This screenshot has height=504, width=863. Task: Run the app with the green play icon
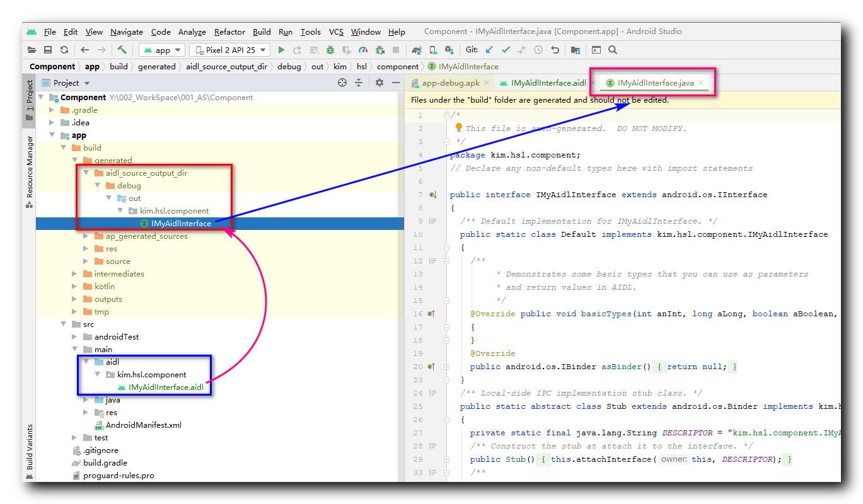(x=281, y=50)
